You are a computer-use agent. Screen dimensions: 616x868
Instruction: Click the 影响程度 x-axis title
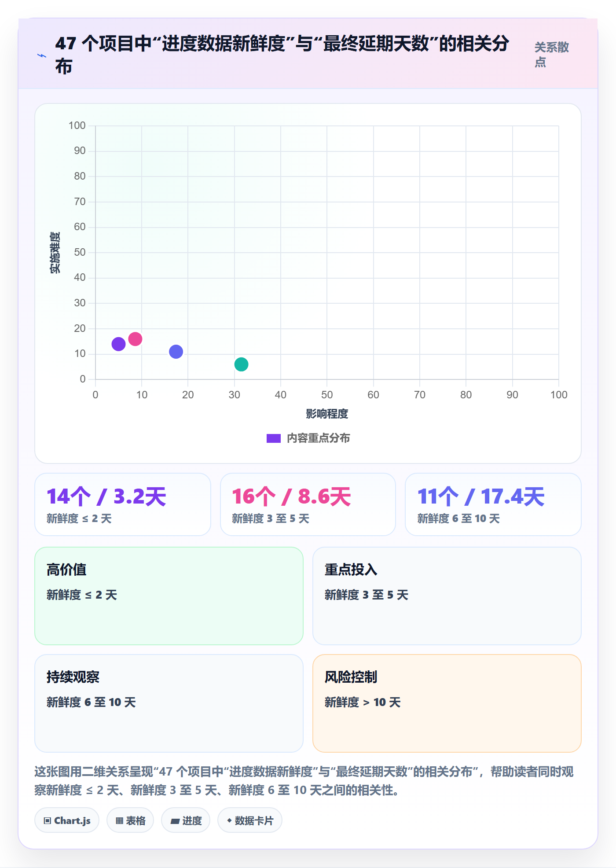pos(327,414)
